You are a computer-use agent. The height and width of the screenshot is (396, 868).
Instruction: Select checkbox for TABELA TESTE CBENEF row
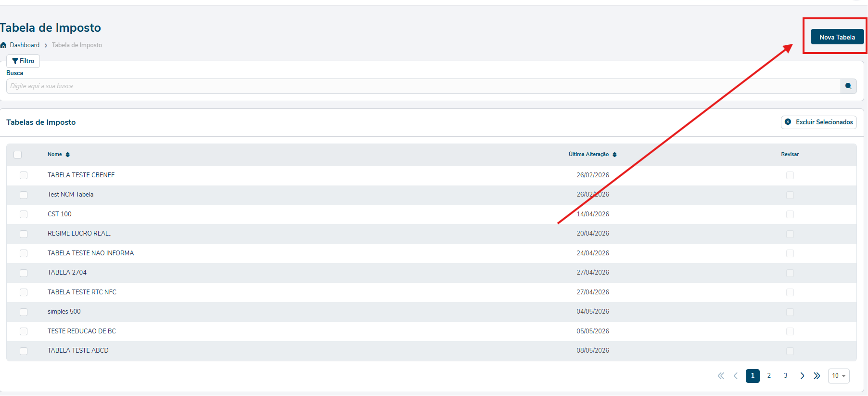24,175
